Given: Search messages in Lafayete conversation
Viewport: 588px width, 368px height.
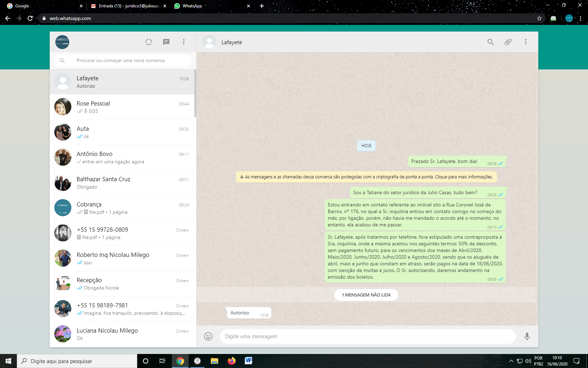Looking at the screenshot, I should pyautogui.click(x=490, y=42).
